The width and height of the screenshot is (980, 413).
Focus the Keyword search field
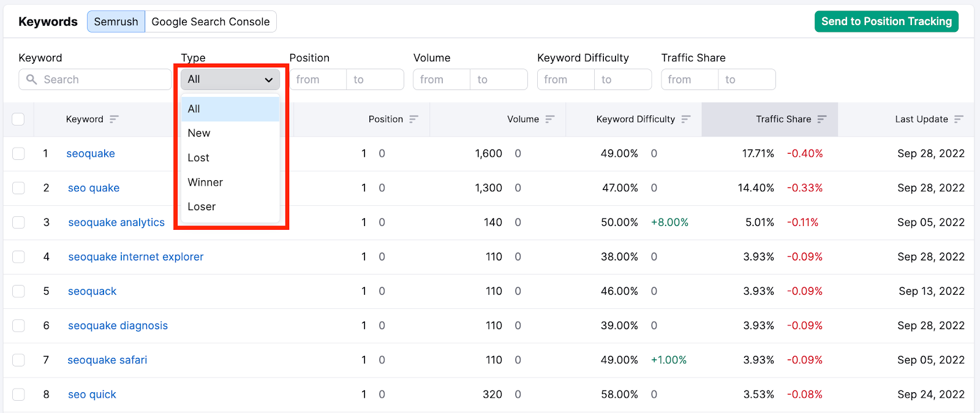95,79
